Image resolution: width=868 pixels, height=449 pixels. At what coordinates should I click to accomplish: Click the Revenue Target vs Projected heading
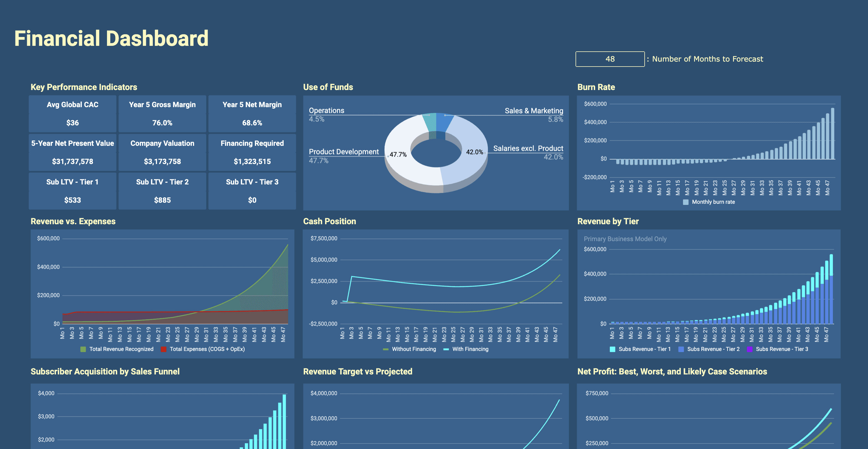tap(357, 372)
